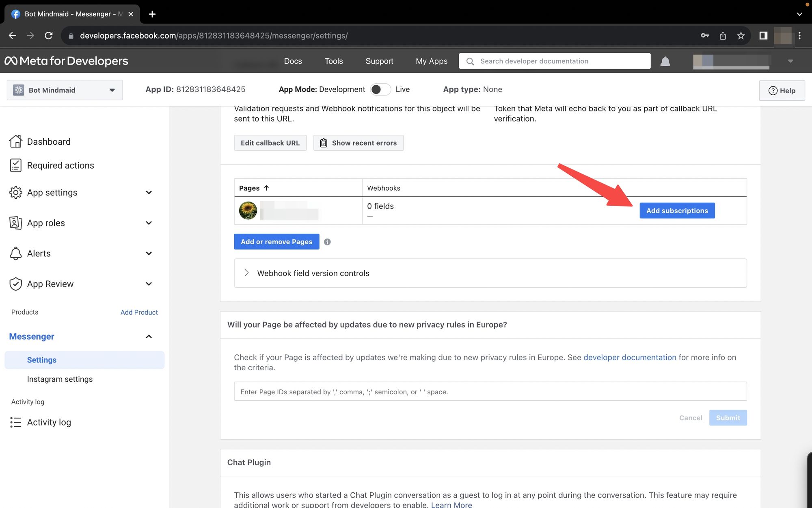Click the Activity log list icon

15,422
